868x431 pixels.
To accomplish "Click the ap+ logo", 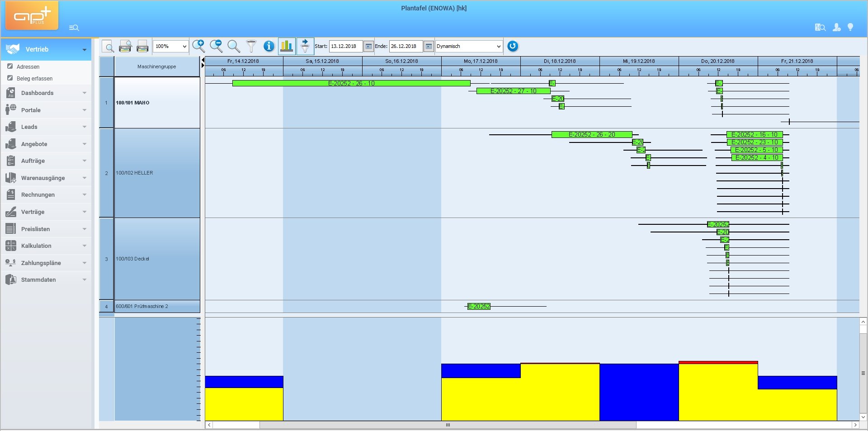I will coord(32,16).
